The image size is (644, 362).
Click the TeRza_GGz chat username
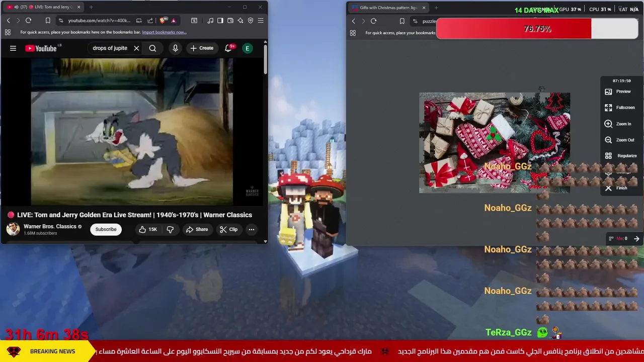[x=508, y=332]
